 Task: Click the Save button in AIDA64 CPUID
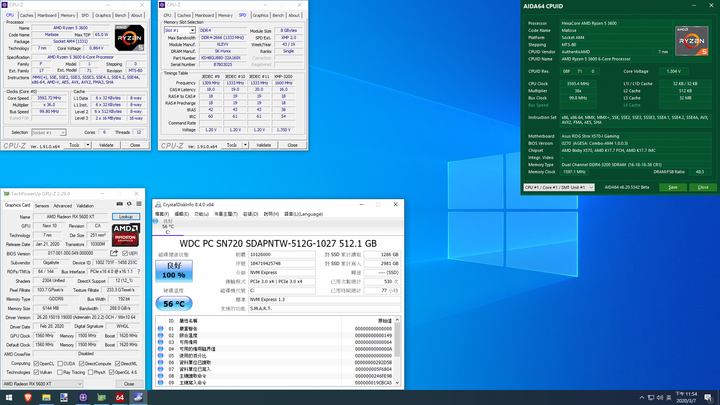(673, 187)
